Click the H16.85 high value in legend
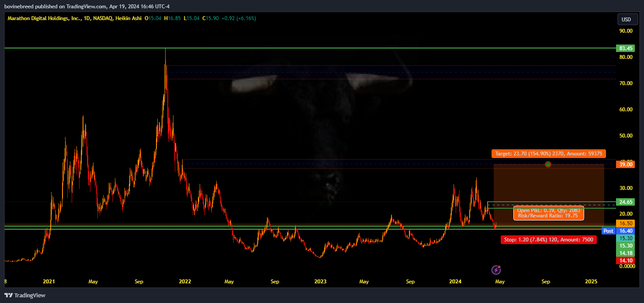Viewport: 644px width, 303px height. tap(173, 18)
